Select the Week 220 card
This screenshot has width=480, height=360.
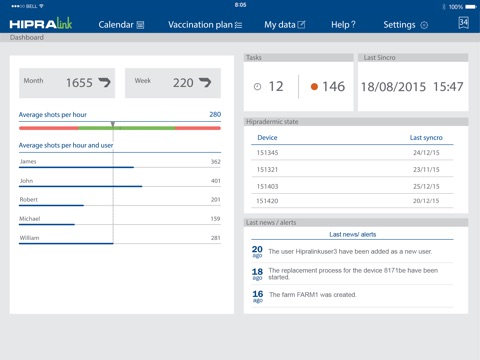pos(173,83)
